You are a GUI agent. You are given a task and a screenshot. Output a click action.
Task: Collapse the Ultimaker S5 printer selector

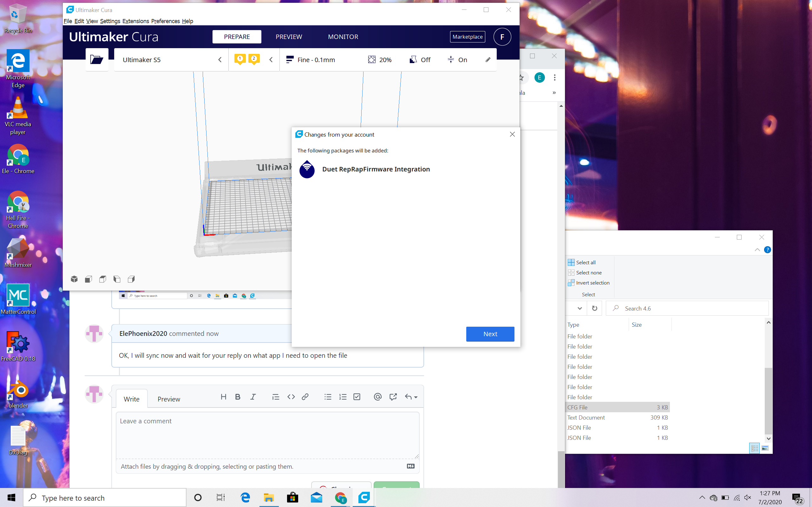[220, 60]
